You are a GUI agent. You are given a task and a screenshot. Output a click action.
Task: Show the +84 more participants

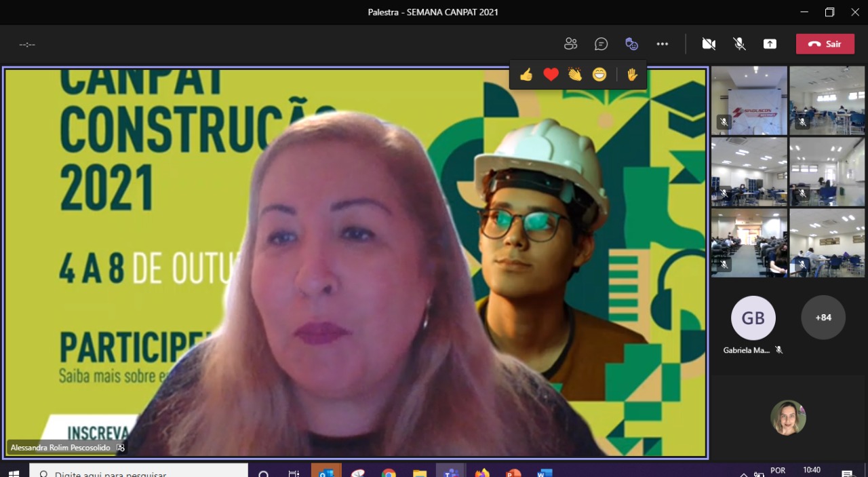coord(823,318)
